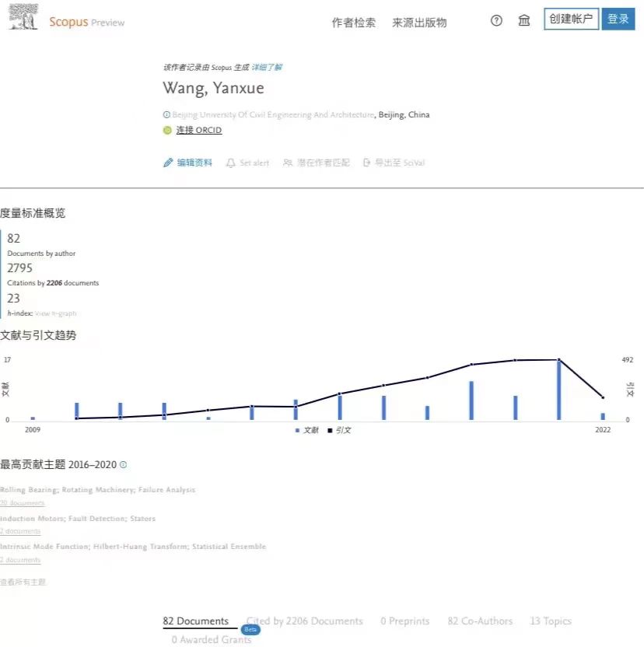The height and width of the screenshot is (647, 644).
Task: Open the View h-graph link
Action: (56, 313)
